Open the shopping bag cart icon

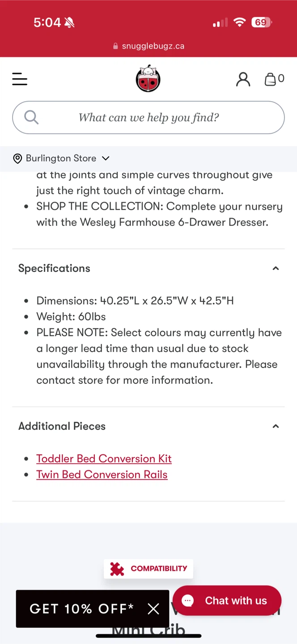click(x=271, y=79)
